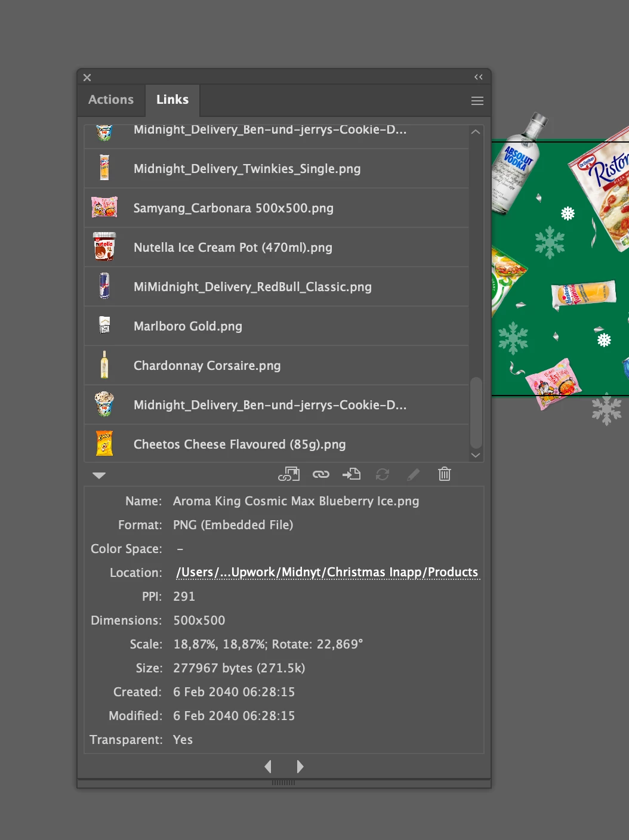This screenshot has height=840, width=629.
Task: Click the scroll up arrow in links list
Action: pos(476,132)
